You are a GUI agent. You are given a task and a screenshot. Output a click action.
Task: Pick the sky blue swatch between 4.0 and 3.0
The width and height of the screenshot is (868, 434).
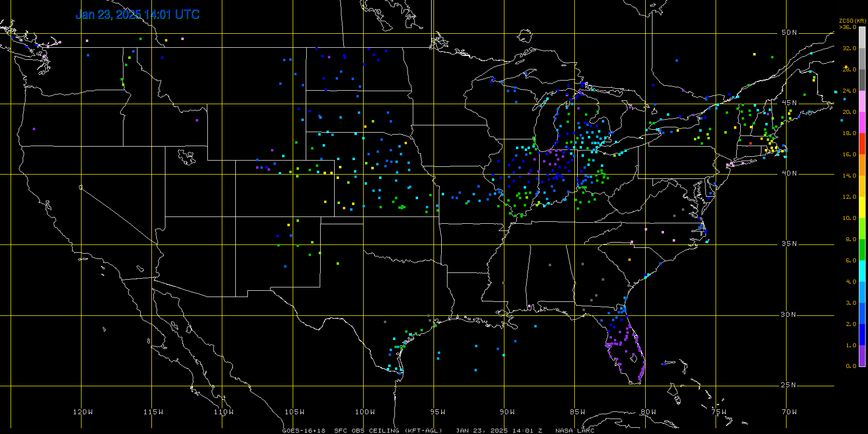[x=862, y=292]
